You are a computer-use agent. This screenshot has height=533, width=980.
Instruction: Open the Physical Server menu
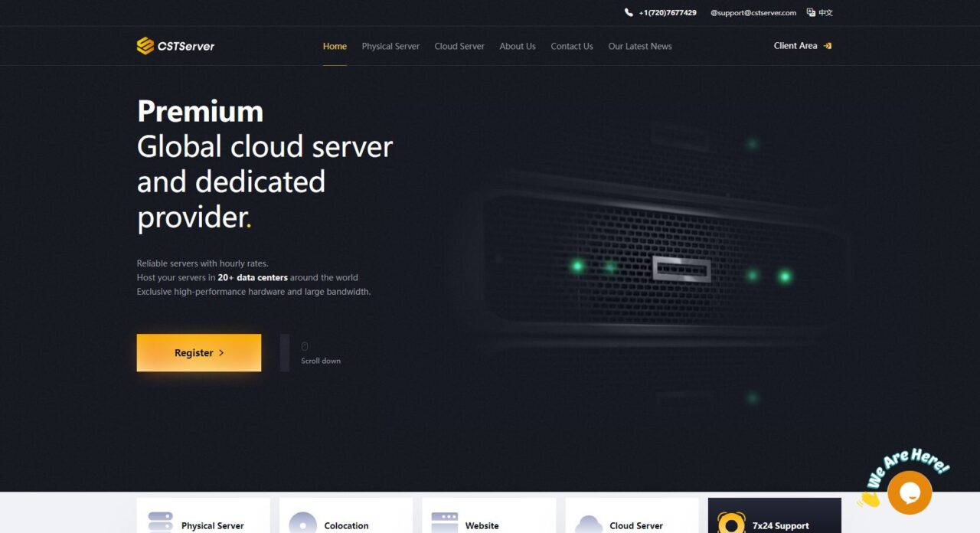click(x=390, y=46)
